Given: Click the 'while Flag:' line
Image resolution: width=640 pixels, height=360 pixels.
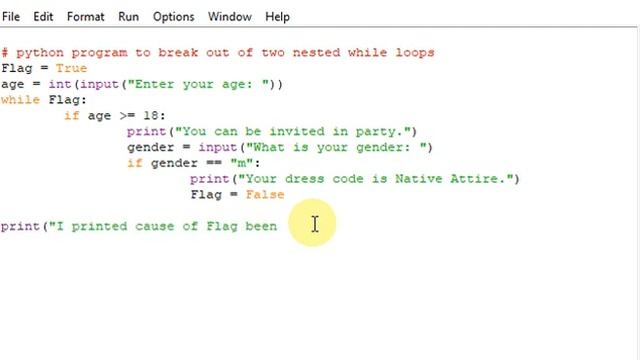Looking at the screenshot, I should pos(44,100).
